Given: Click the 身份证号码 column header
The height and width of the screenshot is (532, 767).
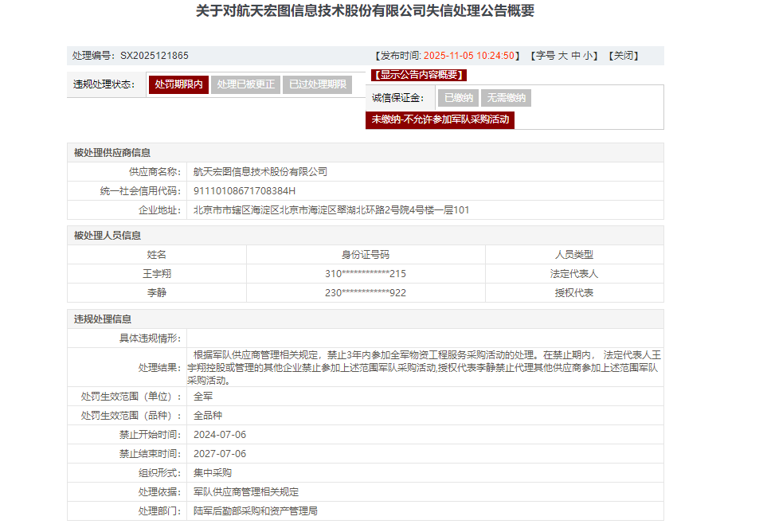Looking at the screenshot, I should point(366,254).
